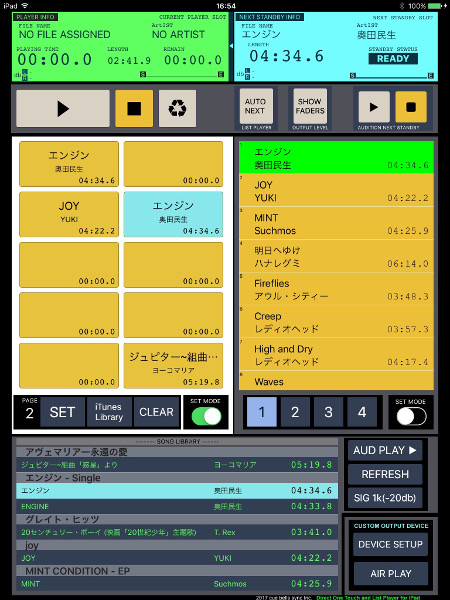Viewport: 450px width, 600px height.
Task: Click the READY standby status indicator
Action: tap(393, 59)
